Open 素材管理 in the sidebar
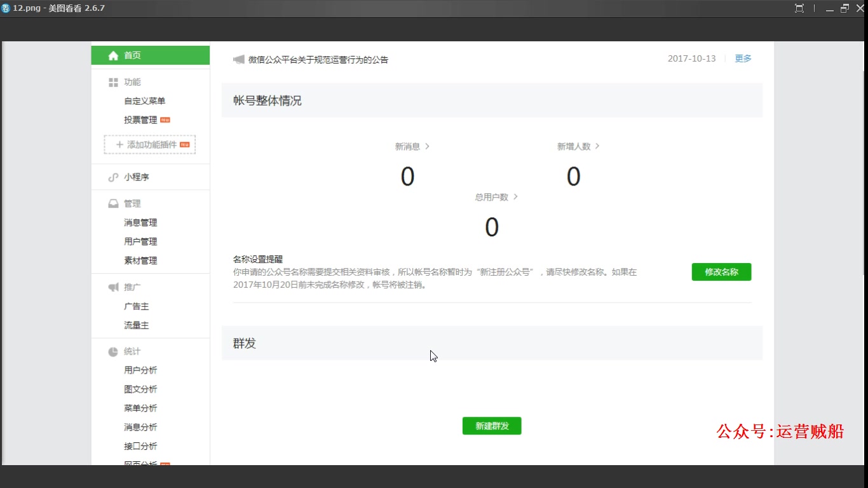The image size is (868, 488). 140,261
